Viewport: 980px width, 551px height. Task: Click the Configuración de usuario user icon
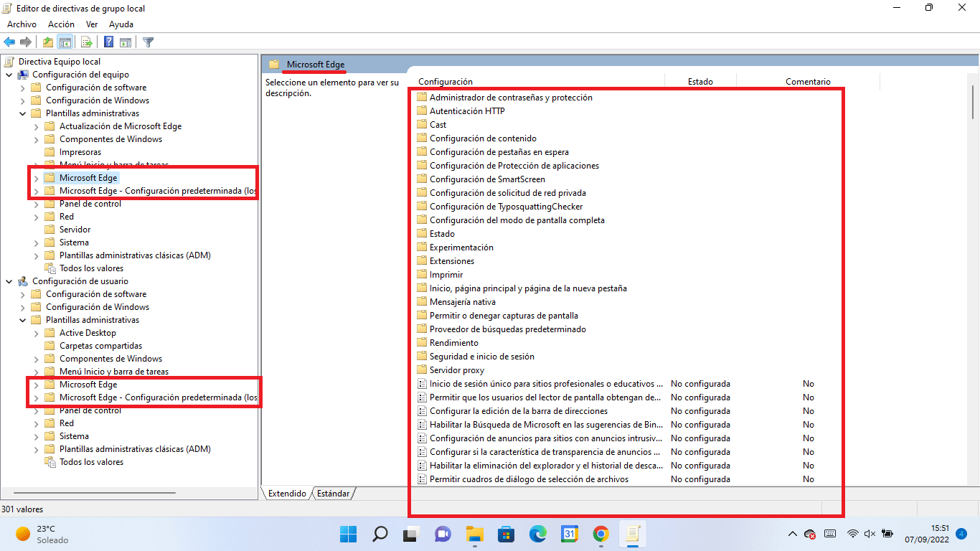[23, 281]
